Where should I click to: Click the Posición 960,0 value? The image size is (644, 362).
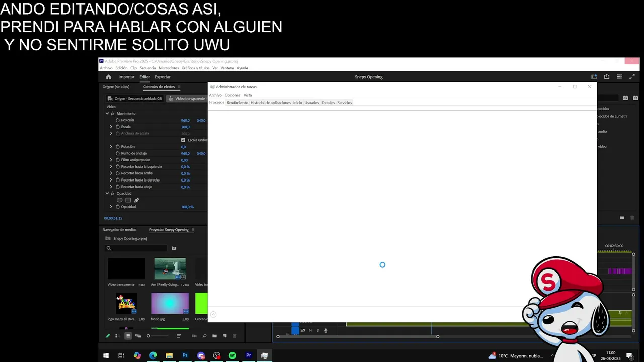(x=185, y=120)
